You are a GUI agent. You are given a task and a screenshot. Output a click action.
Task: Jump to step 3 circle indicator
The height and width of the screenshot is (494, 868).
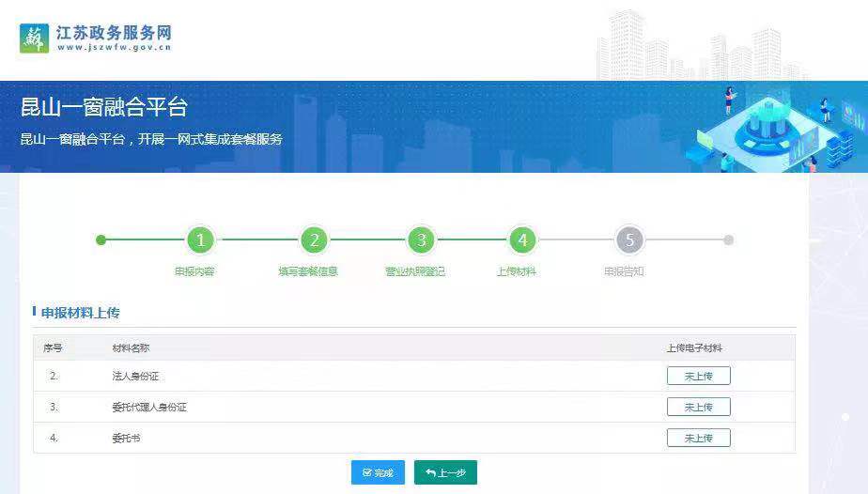pyautogui.click(x=422, y=240)
